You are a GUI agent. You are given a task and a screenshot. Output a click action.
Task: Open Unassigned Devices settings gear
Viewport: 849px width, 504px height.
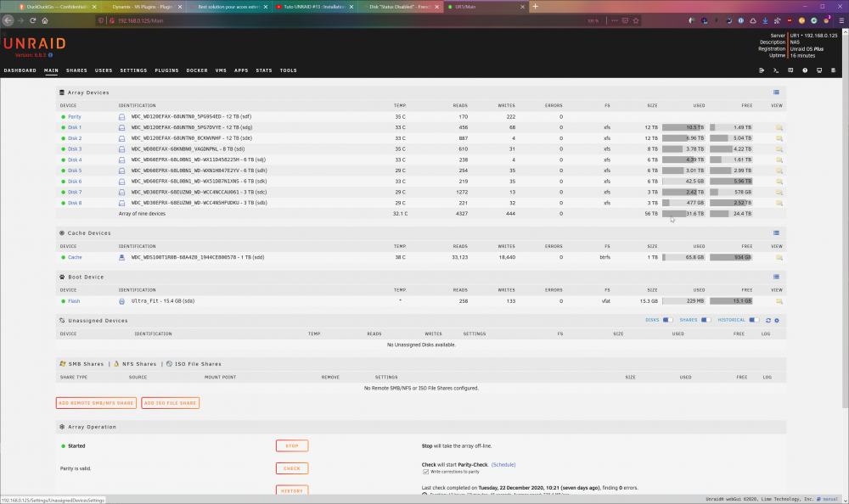(x=777, y=321)
